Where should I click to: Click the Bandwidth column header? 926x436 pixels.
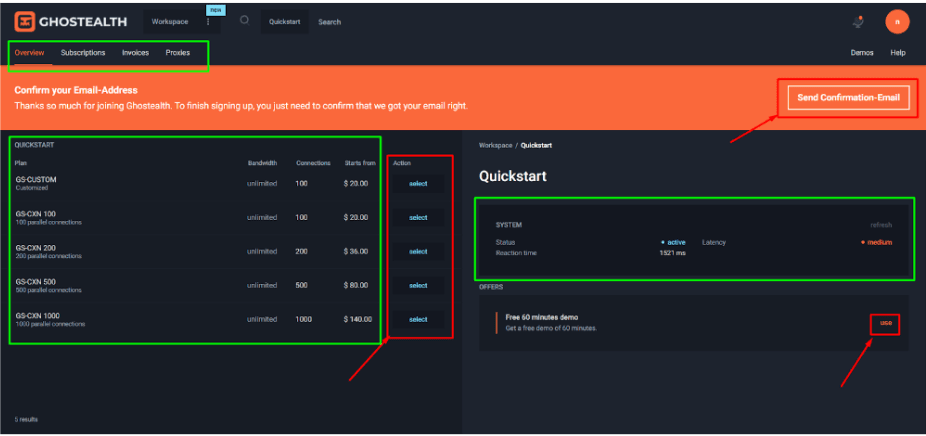click(x=262, y=163)
